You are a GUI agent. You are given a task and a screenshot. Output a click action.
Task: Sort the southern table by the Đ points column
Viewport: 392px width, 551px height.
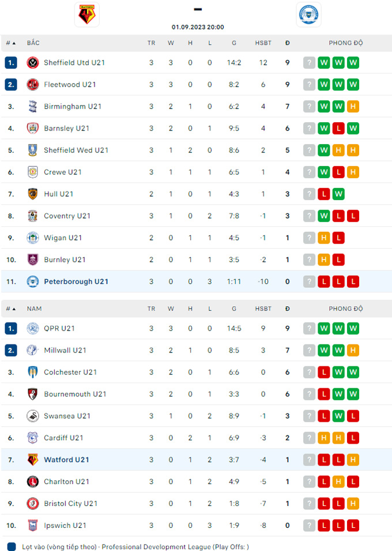[287, 309]
